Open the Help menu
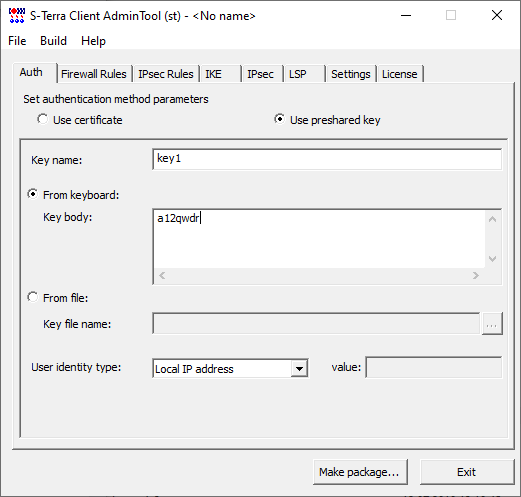Screen dimensions: 521x497 [93, 41]
